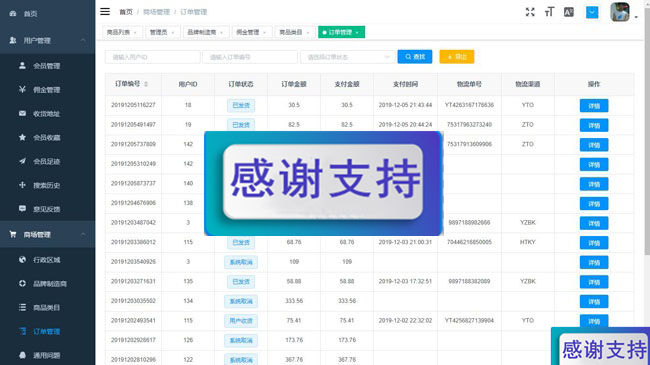
Task: Click the order number input field
Action: point(250,57)
